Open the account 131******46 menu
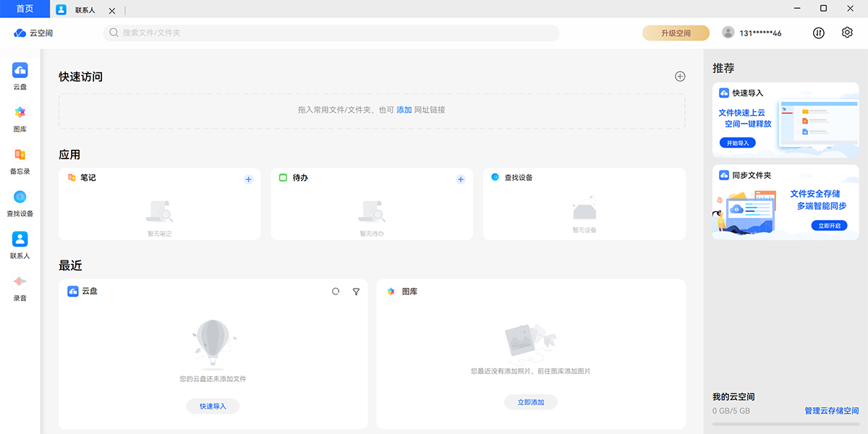The width and height of the screenshot is (868, 434). click(x=752, y=33)
